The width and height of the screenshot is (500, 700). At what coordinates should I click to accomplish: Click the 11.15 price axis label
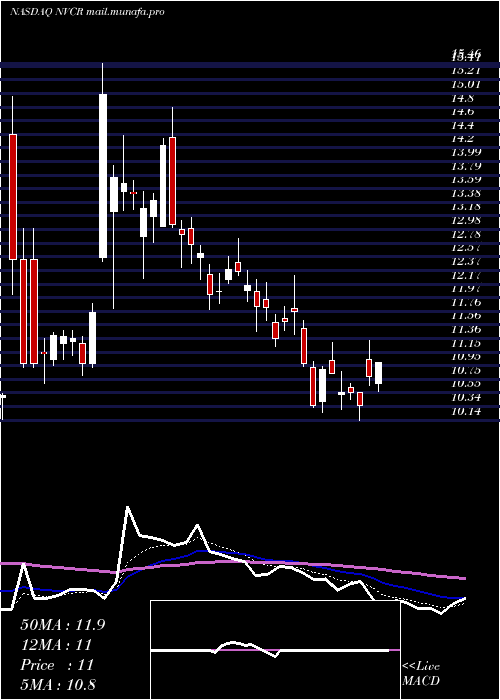click(466, 343)
